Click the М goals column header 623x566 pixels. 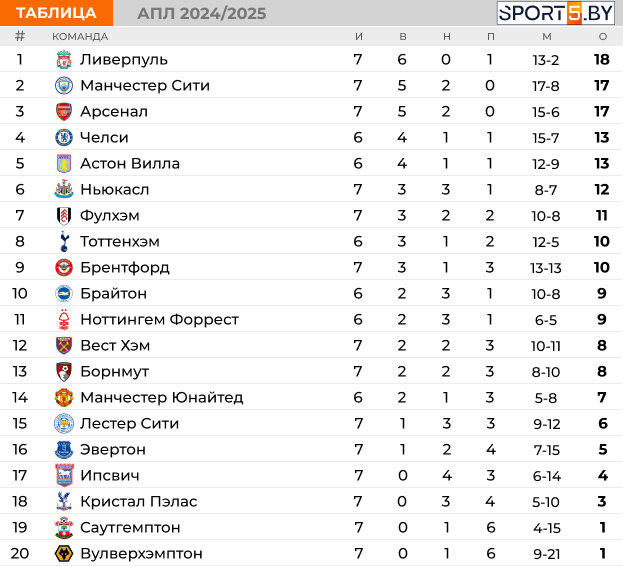(x=546, y=37)
